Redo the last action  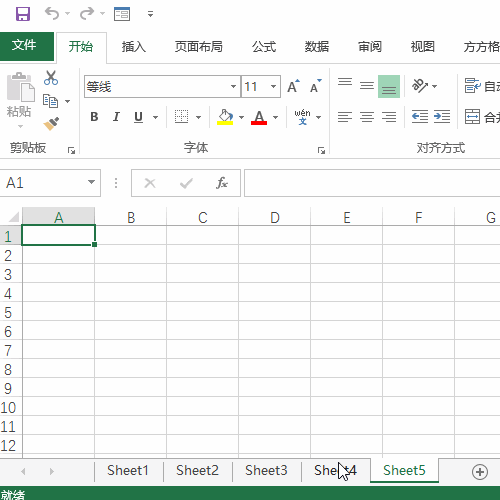point(87,14)
